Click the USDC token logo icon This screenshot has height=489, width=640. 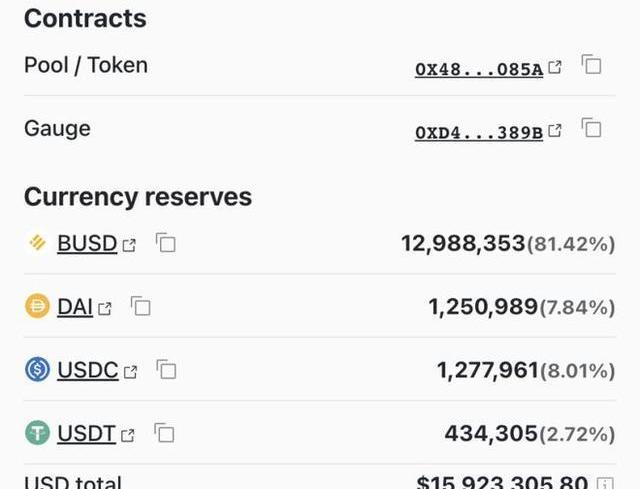[37, 370]
